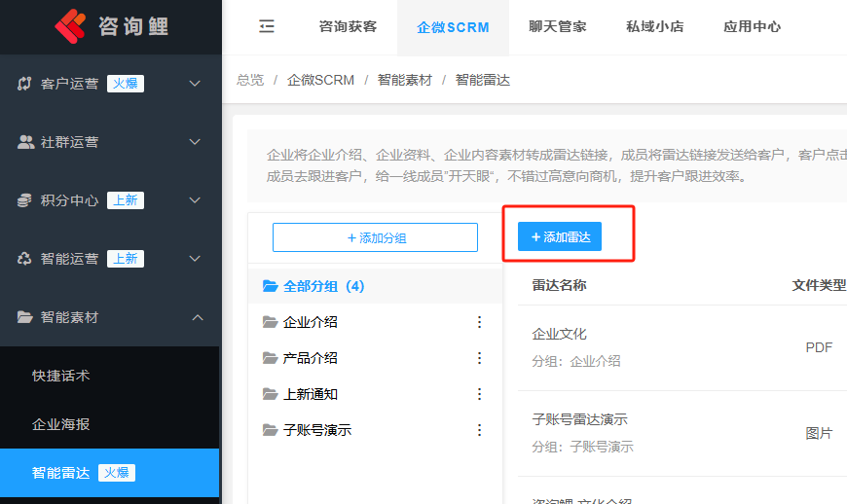This screenshot has height=504, width=847.
Task: Click the 咨询鲤 red logo icon
Action: 71,26
